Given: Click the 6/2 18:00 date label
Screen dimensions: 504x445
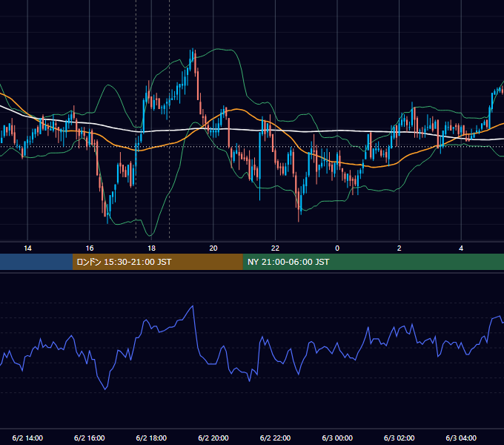Looking at the screenshot, I should (151, 438).
